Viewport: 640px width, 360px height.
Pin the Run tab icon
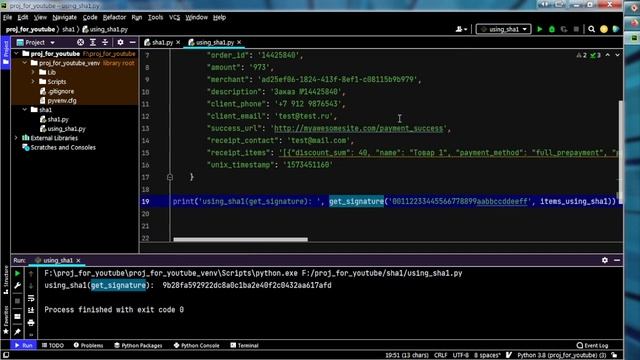[18, 332]
